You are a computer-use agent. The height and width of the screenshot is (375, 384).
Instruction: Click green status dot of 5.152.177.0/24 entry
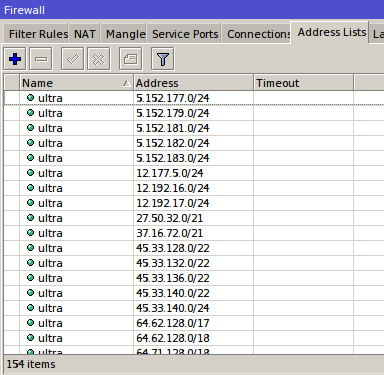[x=31, y=98]
